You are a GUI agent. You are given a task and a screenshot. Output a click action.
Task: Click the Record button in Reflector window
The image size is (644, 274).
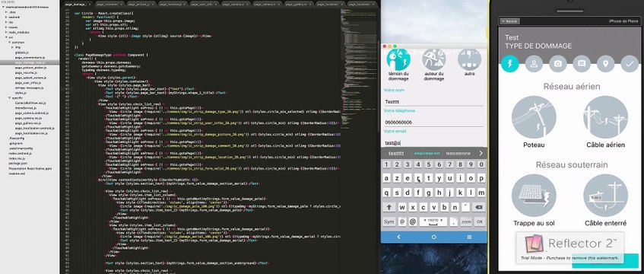[509, 21]
